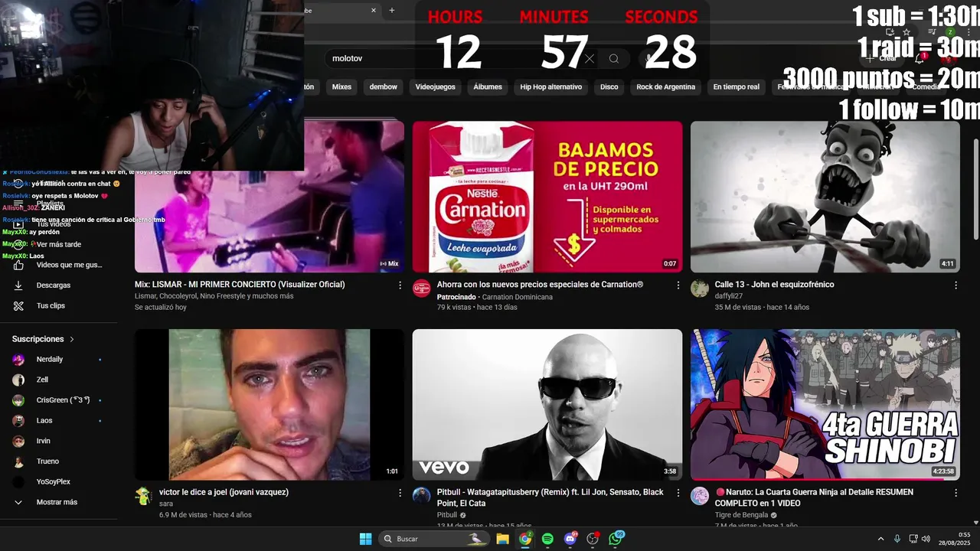Image resolution: width=980 pixels, height=551 pixels.
Task: Select Rock de Argentina chip
Action: 666,87
